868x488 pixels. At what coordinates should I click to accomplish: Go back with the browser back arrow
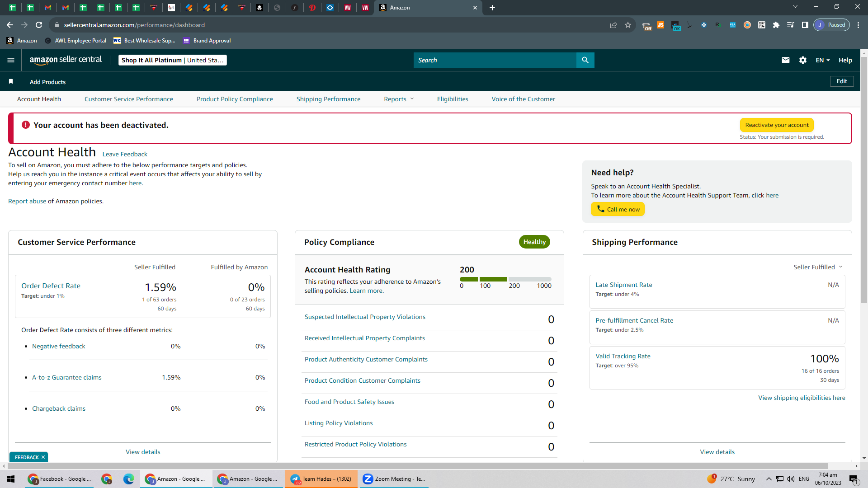click(10, 25)
